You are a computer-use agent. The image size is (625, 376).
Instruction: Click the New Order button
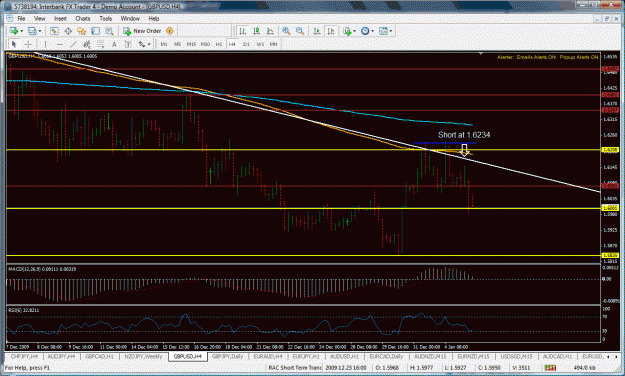tap(143, 31)
